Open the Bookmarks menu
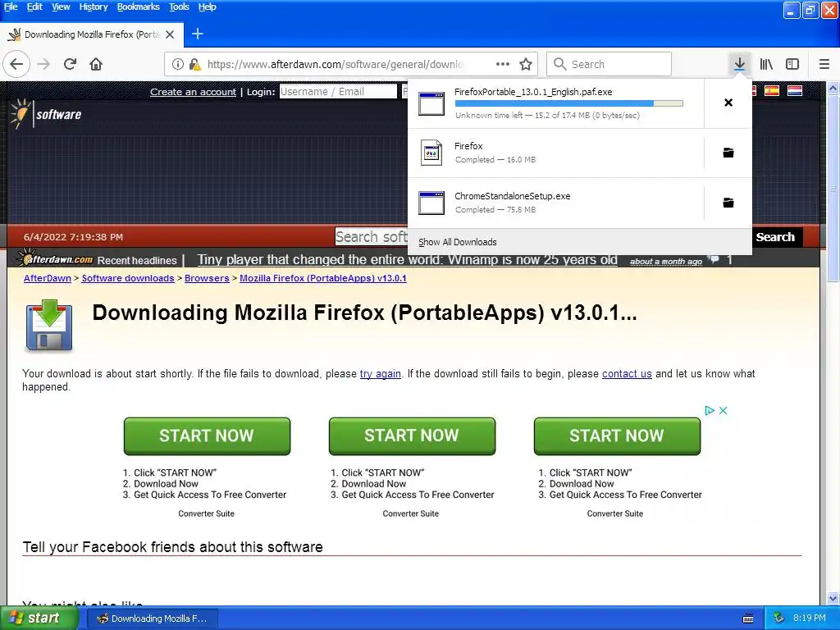This screenshot has width=840, height=630. tap(138, 7)
